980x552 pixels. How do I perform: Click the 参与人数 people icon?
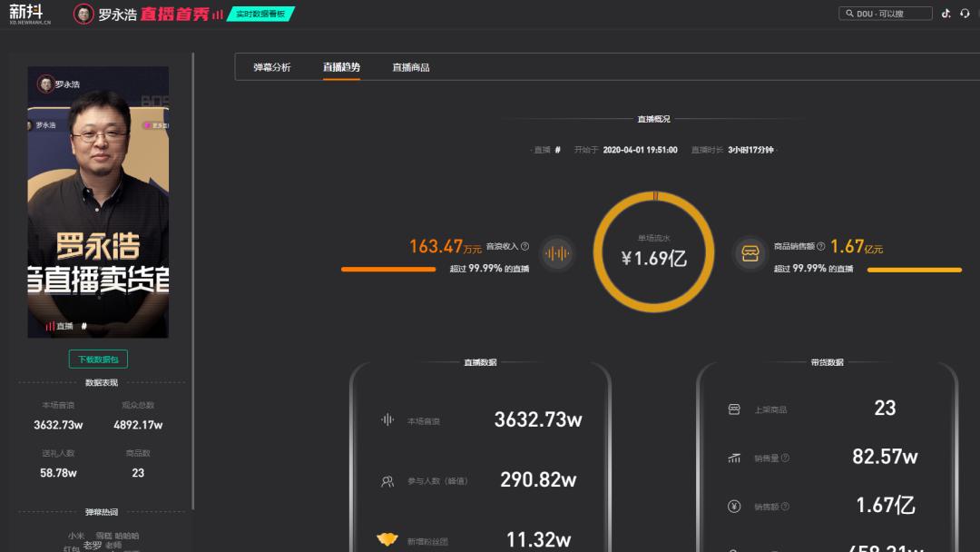coord(387,481)
